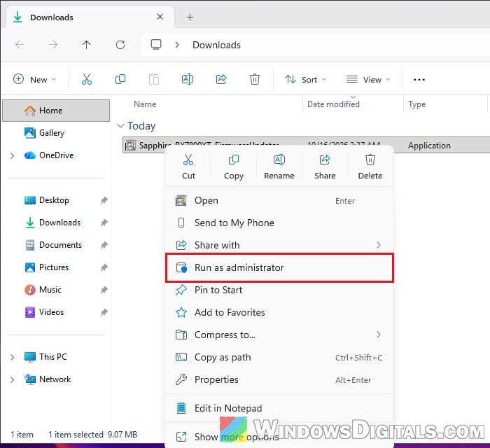The width and height of the screenshot is (490, 448).
Task: Unpin Downloads using its pin icon
Action: click(x=104, y=223)
